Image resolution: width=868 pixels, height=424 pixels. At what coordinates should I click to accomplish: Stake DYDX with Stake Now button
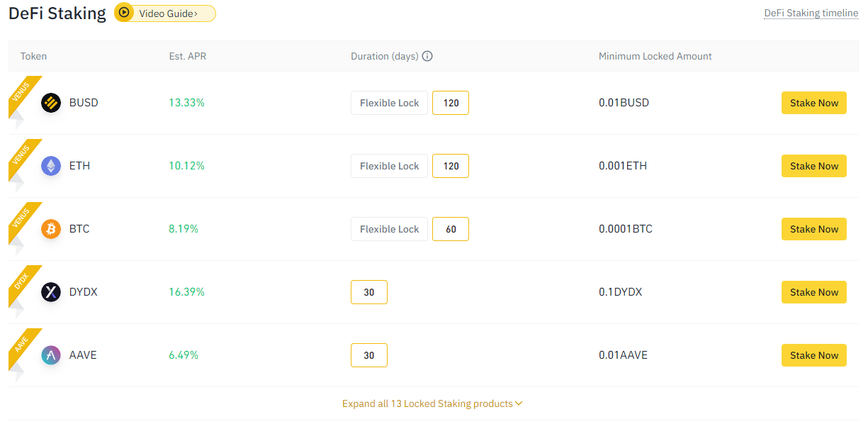click(x=813, y=292)
